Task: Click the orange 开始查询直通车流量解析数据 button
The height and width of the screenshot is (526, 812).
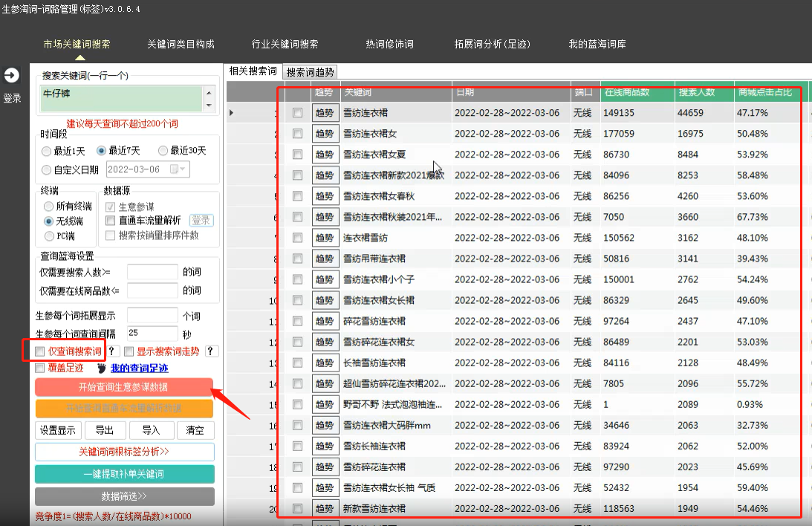Action: 124,408
